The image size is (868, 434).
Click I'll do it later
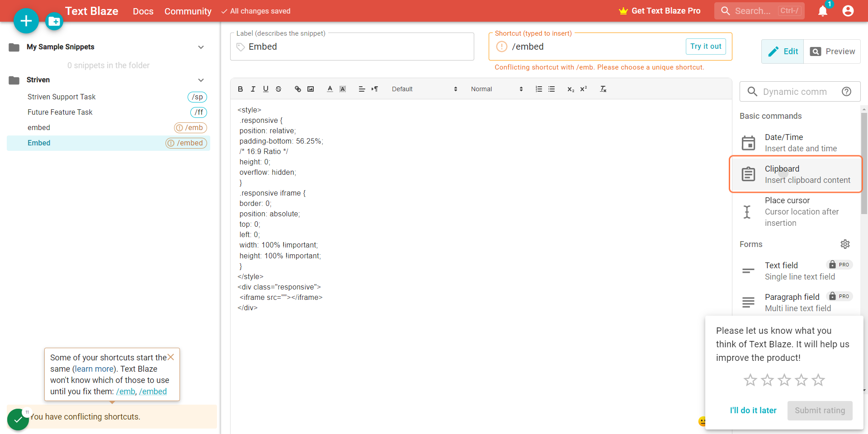tap(753, 411)
